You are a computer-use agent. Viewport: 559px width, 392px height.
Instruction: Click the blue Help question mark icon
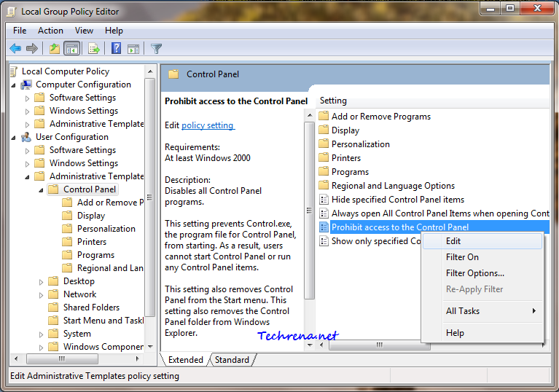[x=116, y=48]
